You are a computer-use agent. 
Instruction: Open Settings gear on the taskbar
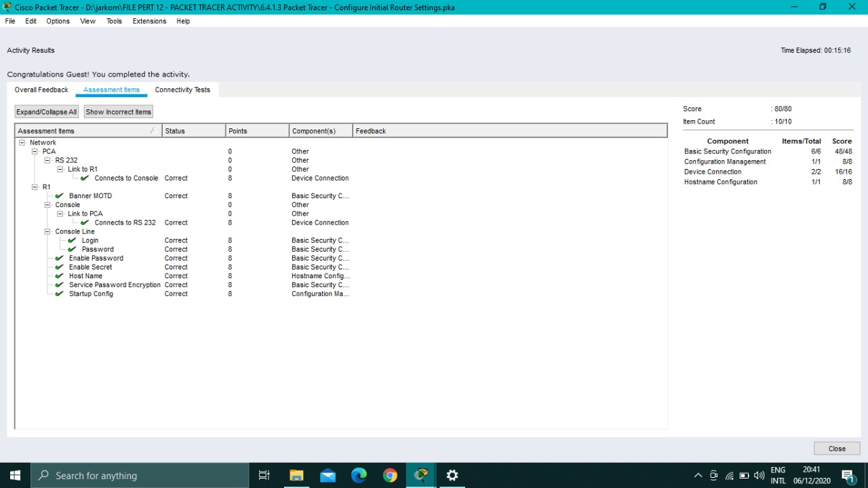tap(452, 475)
